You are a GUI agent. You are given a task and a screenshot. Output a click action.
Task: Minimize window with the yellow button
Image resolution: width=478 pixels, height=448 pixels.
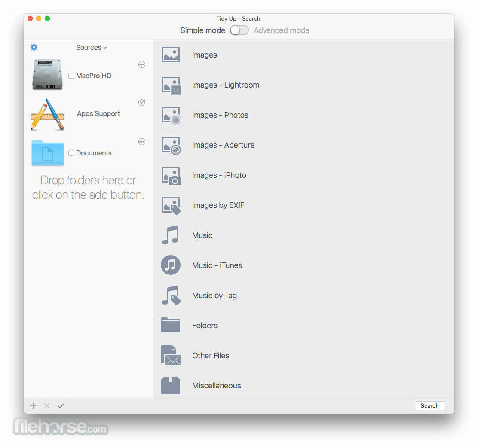[x=39, y=18]
